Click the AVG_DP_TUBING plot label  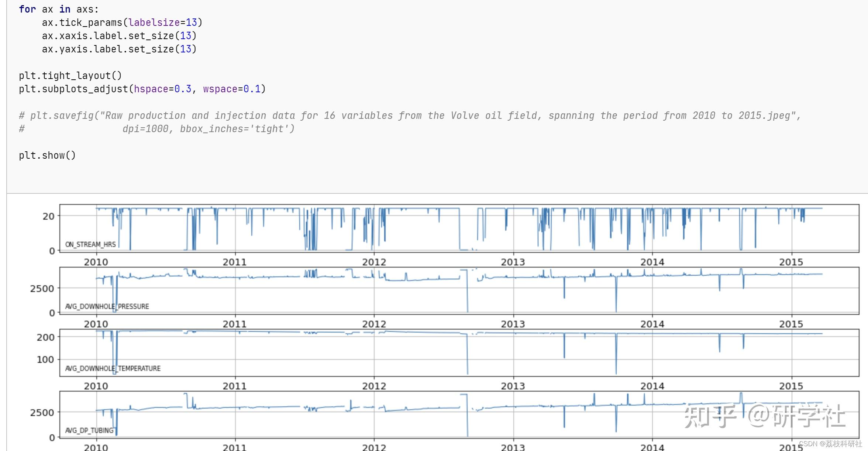pos(89,430)
